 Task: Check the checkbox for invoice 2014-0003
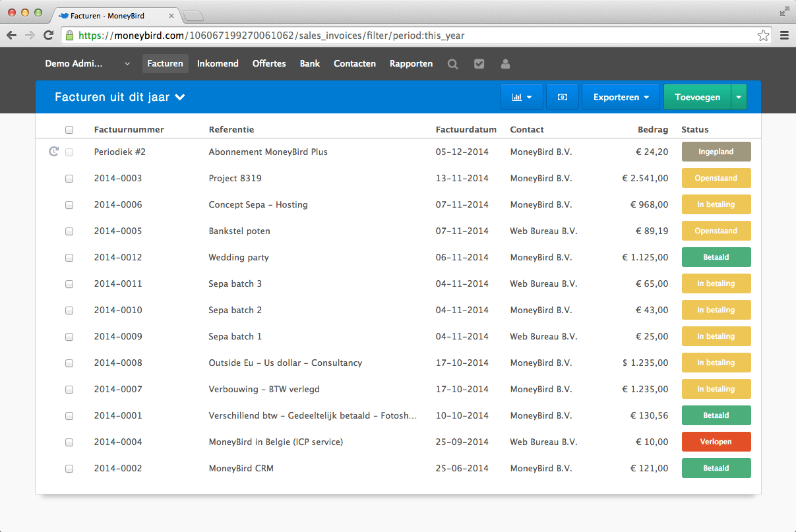point(69,178)
